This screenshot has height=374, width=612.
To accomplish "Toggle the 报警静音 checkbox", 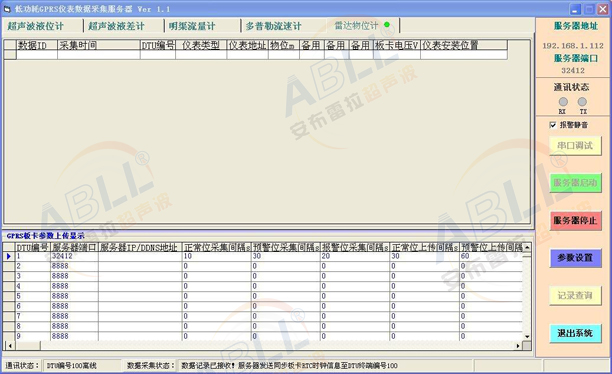I will [x=553, y=125].
